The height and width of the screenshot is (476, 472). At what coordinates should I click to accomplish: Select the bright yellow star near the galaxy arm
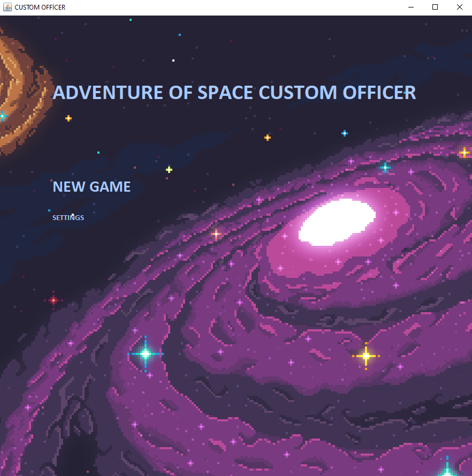click(x=366, y=355)
